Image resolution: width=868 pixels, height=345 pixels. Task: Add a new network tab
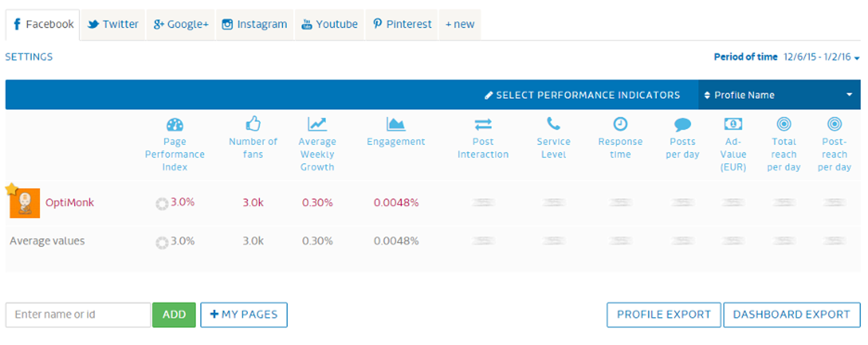pyautogui.click(x=460, y=25)
